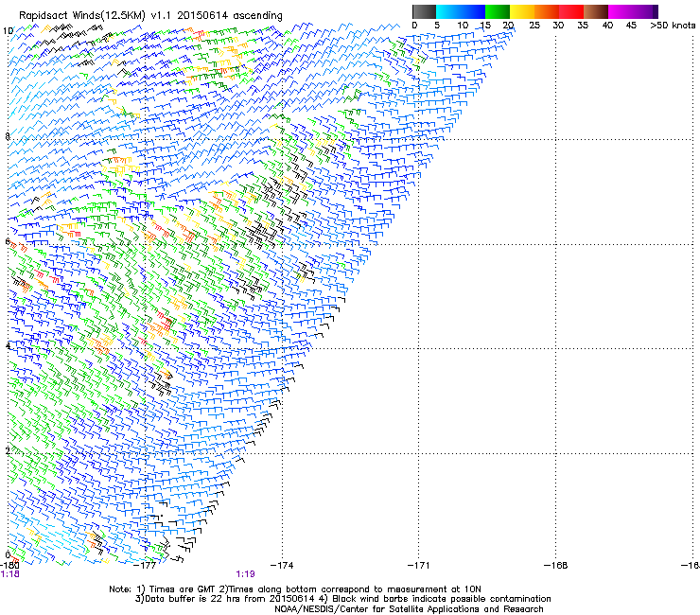The width and height of the screenshot is (700, 615).
Task: Click the longitude label -174
Action: tap(282, 566)
